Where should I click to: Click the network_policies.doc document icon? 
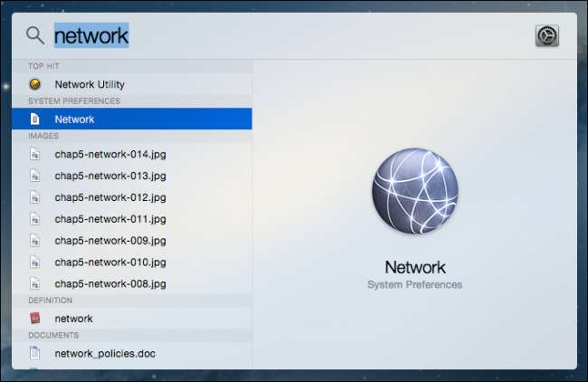(x=35, y=353)
